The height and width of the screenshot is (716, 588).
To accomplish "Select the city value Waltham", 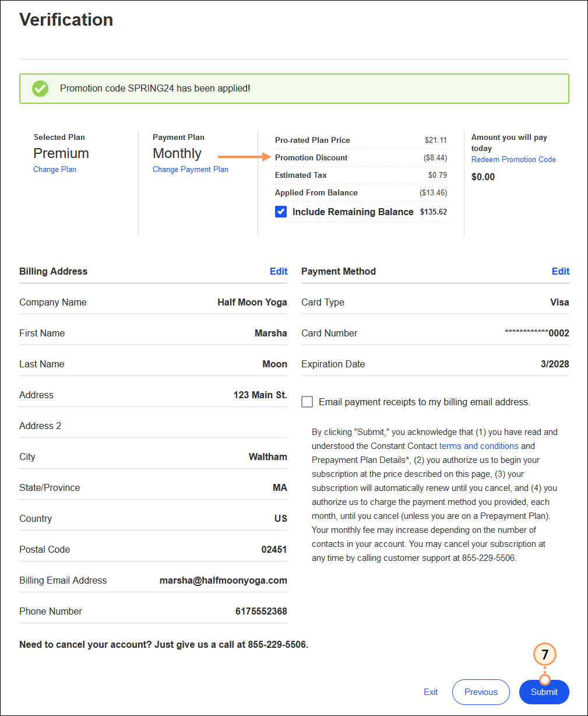I will (x=268, y=457).
